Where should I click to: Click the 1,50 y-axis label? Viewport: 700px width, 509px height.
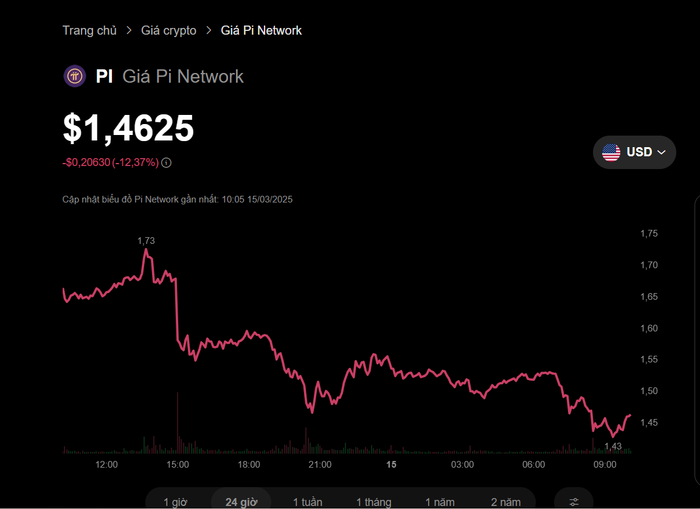649,391
